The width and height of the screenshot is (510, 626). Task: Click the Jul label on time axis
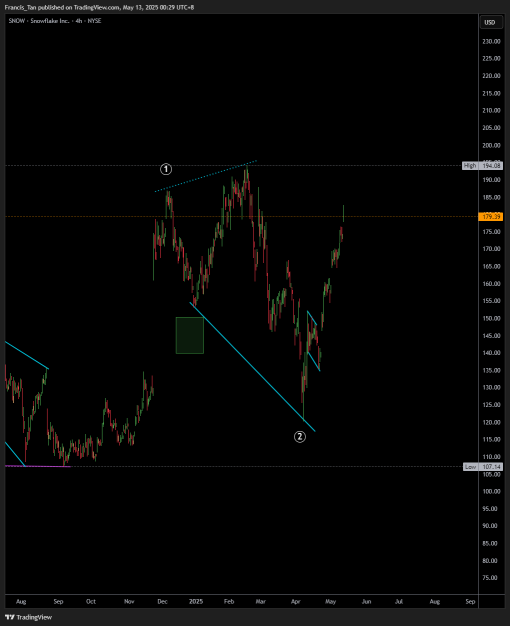point(399,601)
